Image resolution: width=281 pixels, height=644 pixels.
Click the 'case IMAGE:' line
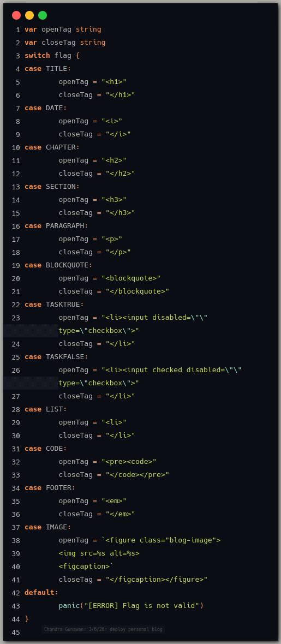coord(47,527)
